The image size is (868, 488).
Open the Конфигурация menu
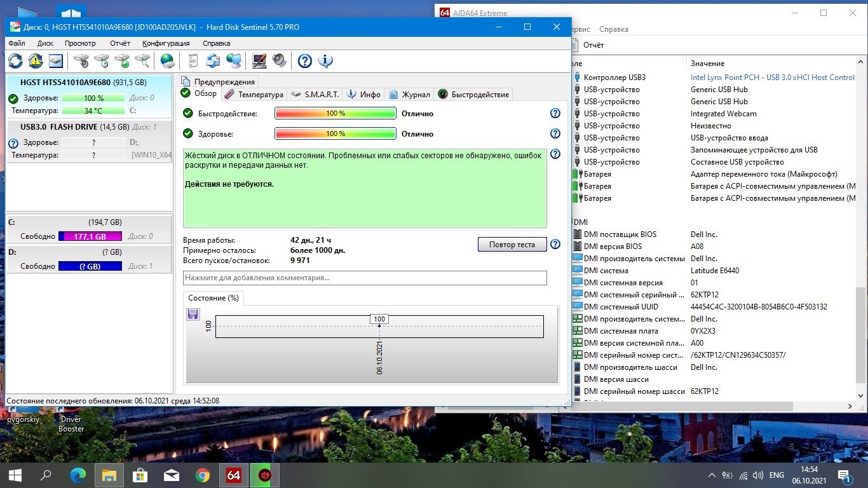coord(166,43)
